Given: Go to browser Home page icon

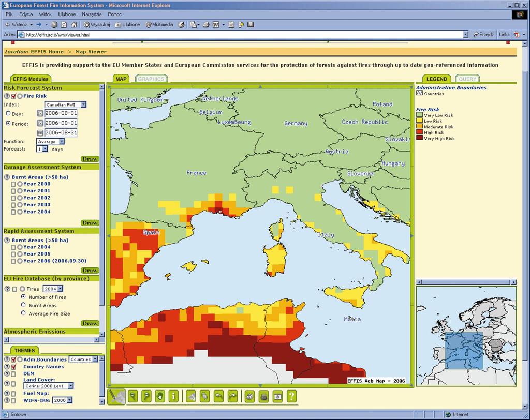Looking at the screenshot, I should 73,25.
